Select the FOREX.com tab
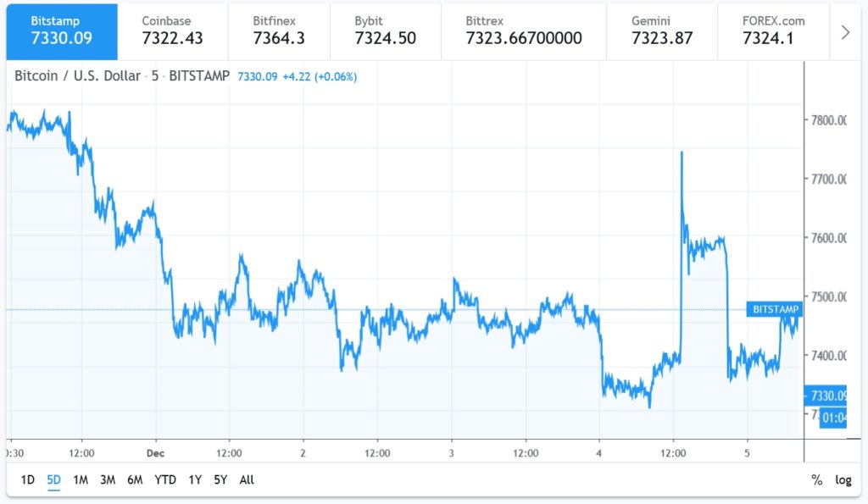 click(x=773, y=30)
